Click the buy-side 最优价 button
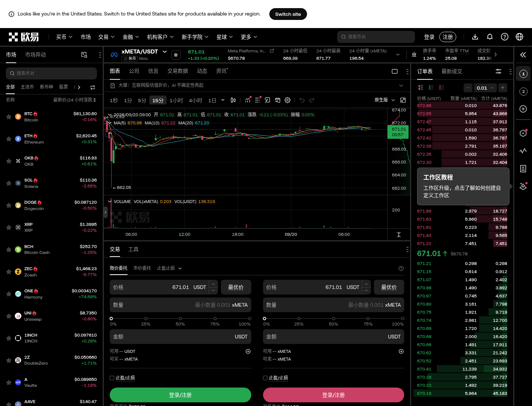Screen dimensions: 532x406 pyautogui.click(x=236, y=287)
